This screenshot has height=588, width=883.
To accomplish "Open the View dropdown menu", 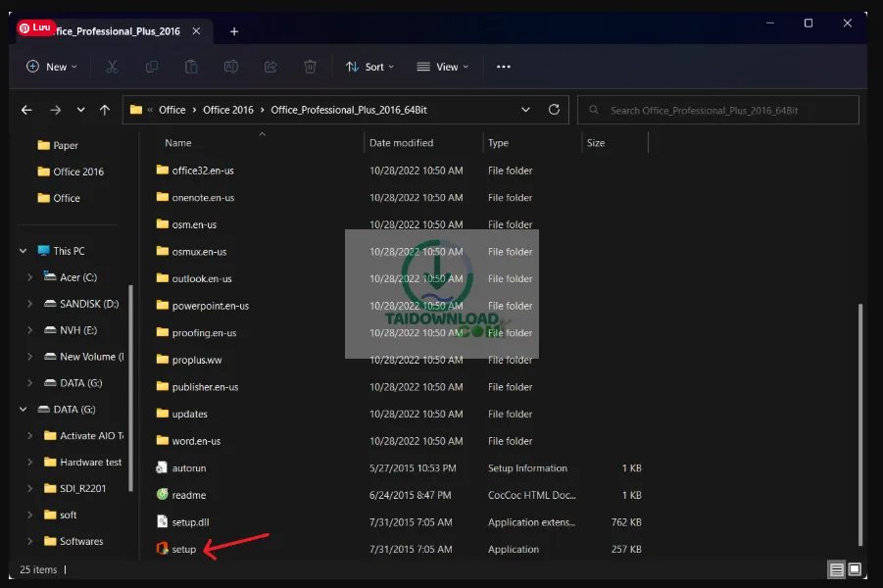I will (442, 67).
